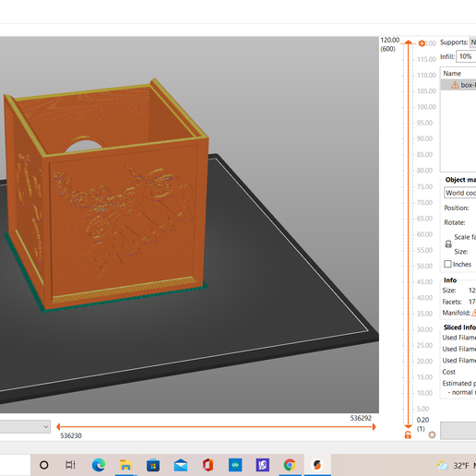This screenshot has width=476, height=476.
Task: Click the 60.00 tick label on layer ruler
Action: (424, 234)
